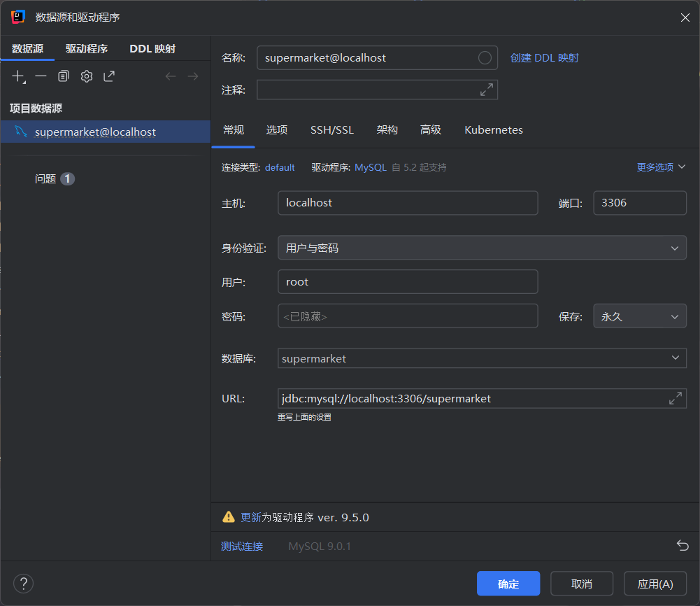This screenshot has height=606, width=700.
Task: Close the data sources dialog
Action: point(685,17)
